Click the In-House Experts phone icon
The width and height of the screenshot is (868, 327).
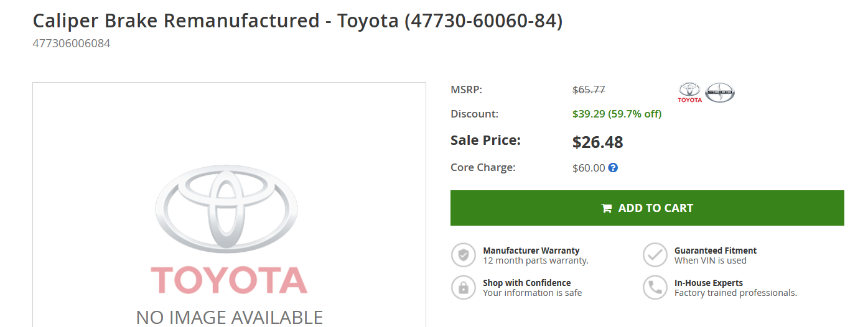[655, 287]
